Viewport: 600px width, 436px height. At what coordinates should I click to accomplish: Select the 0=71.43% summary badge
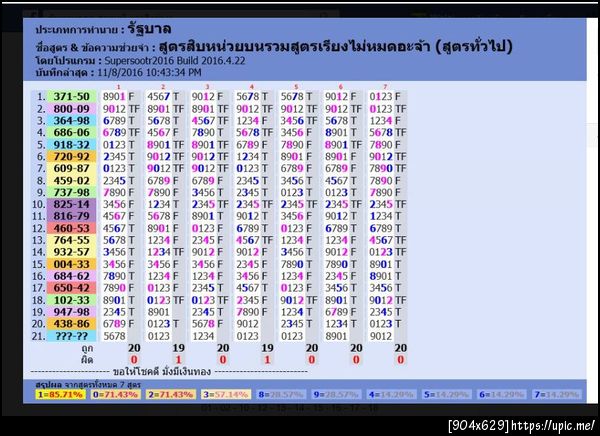[116, 394]
